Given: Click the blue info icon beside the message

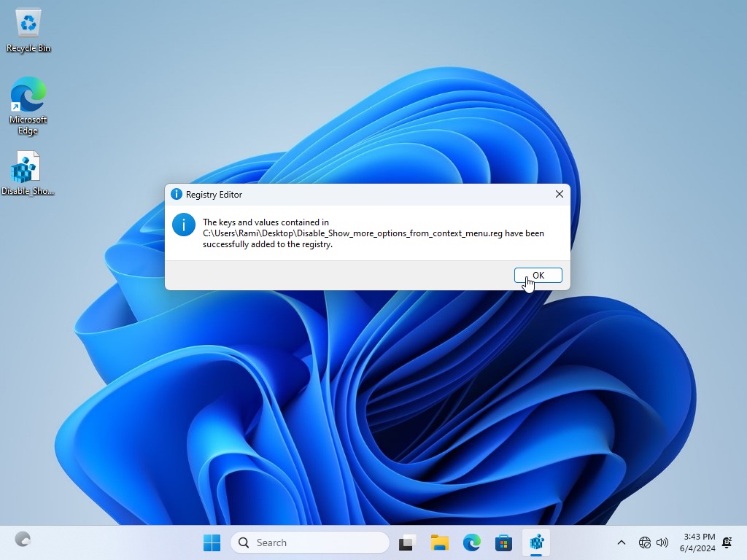Looking at the screenshot, I should (x=184, y=225).
